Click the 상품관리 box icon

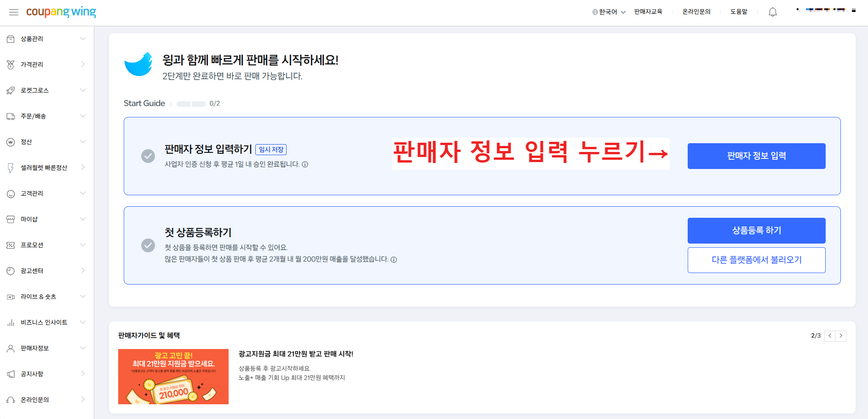11,39
